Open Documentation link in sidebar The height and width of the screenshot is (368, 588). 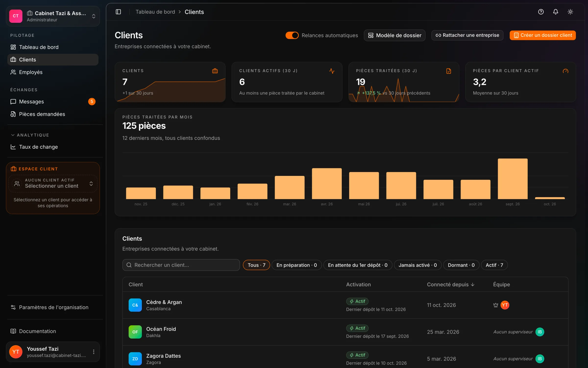click(53, 331)
